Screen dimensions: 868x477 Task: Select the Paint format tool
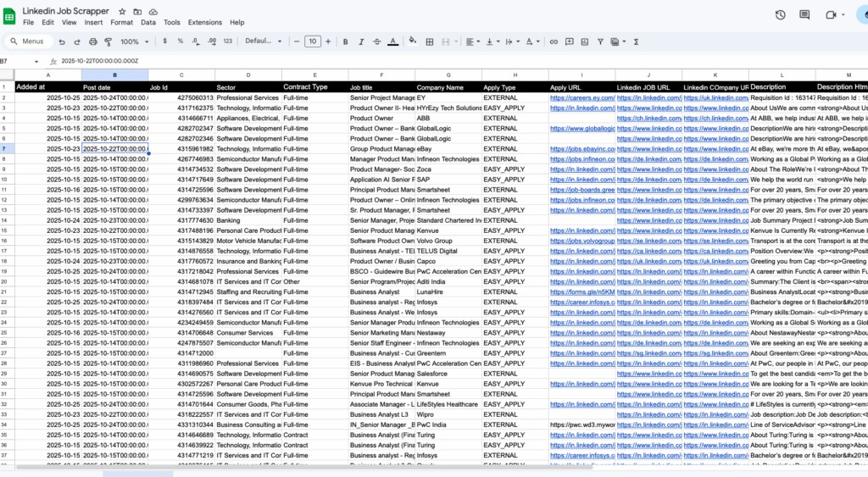tap(108, 42)
